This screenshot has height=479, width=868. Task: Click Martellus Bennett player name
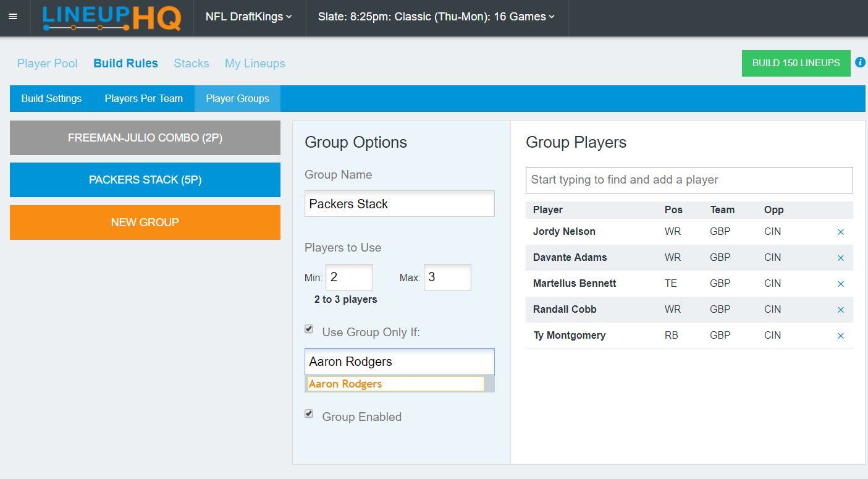(575, 284)
